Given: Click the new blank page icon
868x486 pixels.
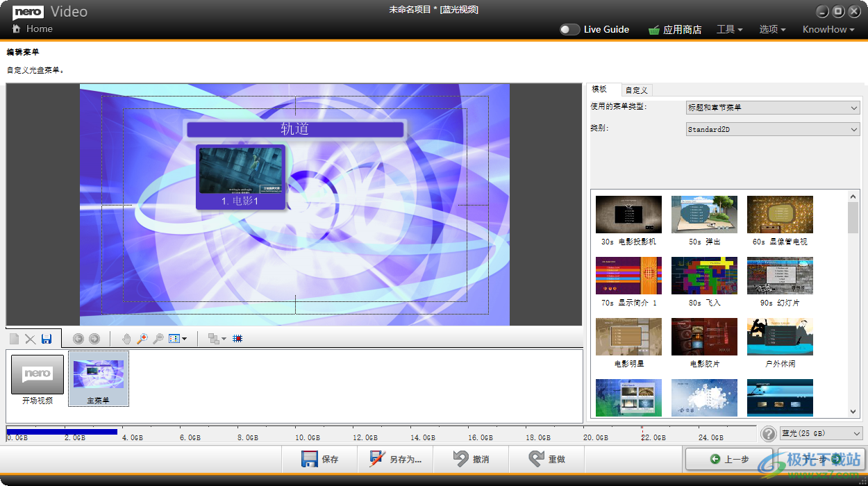Looking at the screenshot, I should [x=15, y=339].
